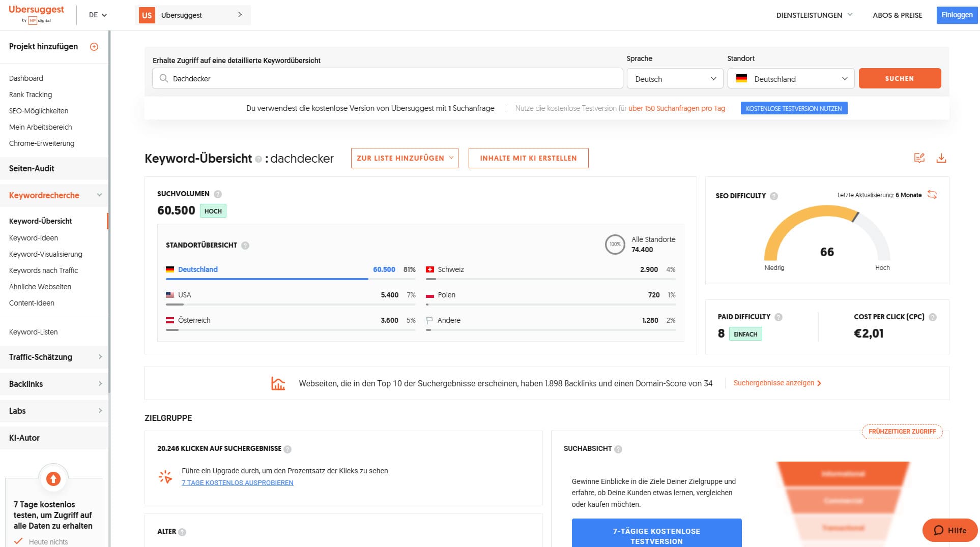Click the Frühzeitiger Zugriff badge
Screen dimensions: 980x547
pyautogui.click(x=902, y=432)
